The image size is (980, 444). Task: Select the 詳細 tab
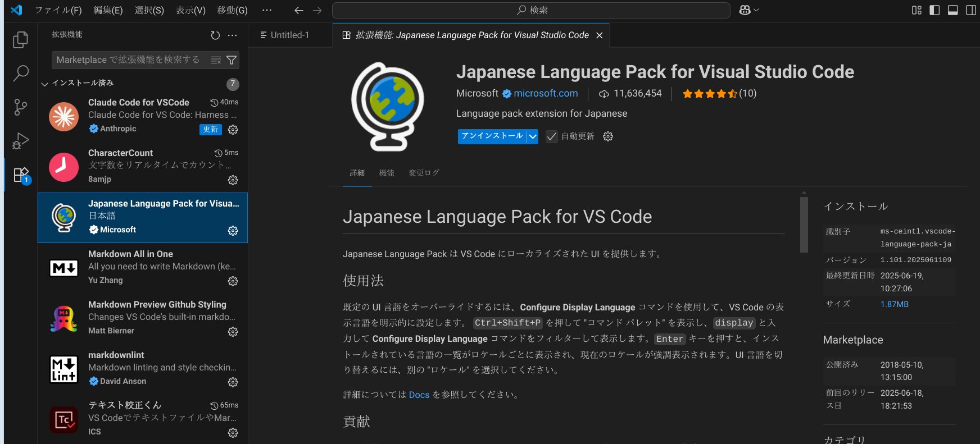357,173
